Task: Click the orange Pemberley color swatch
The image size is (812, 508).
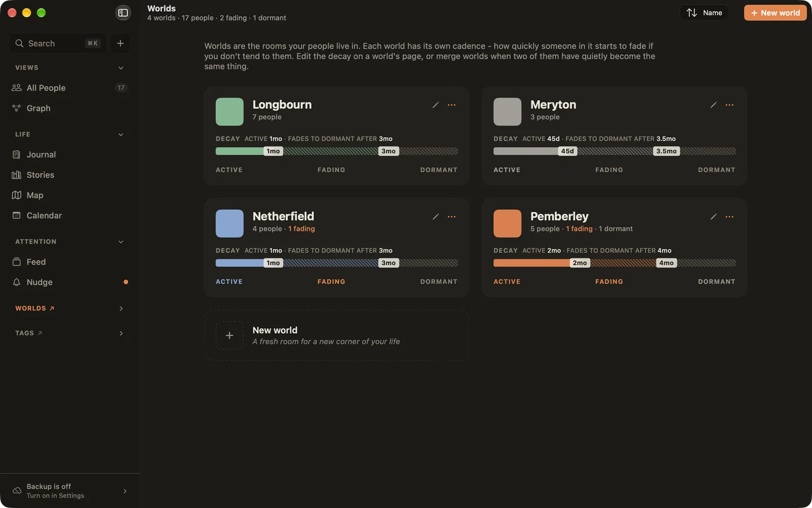Action: [x=507, y=224]
